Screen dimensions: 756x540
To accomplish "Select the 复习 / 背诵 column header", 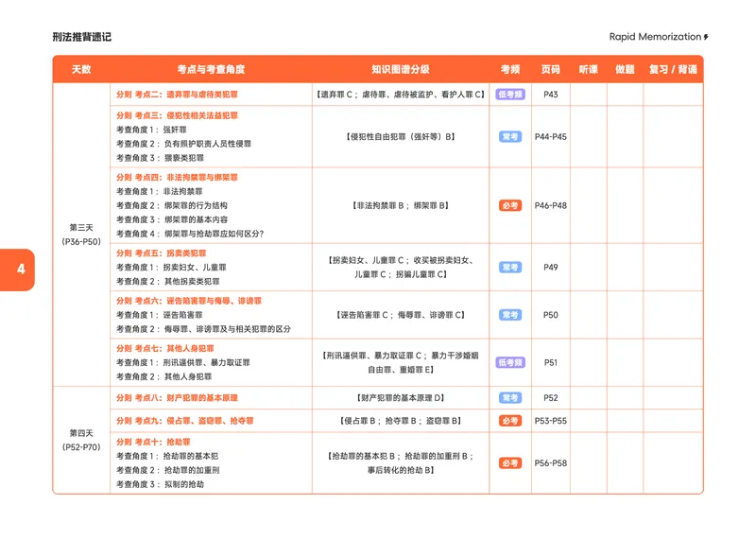I will [673, 69].
